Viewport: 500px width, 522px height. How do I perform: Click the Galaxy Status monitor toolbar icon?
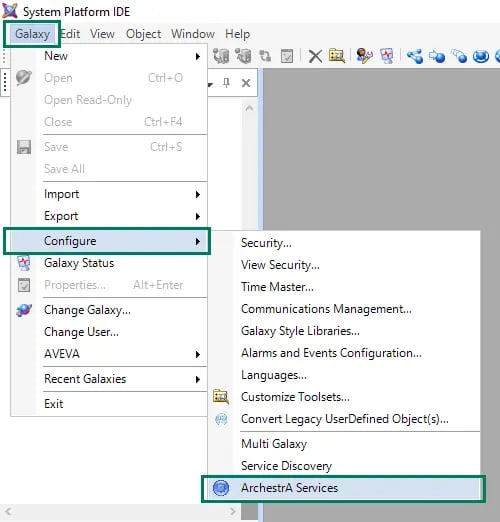387,56
